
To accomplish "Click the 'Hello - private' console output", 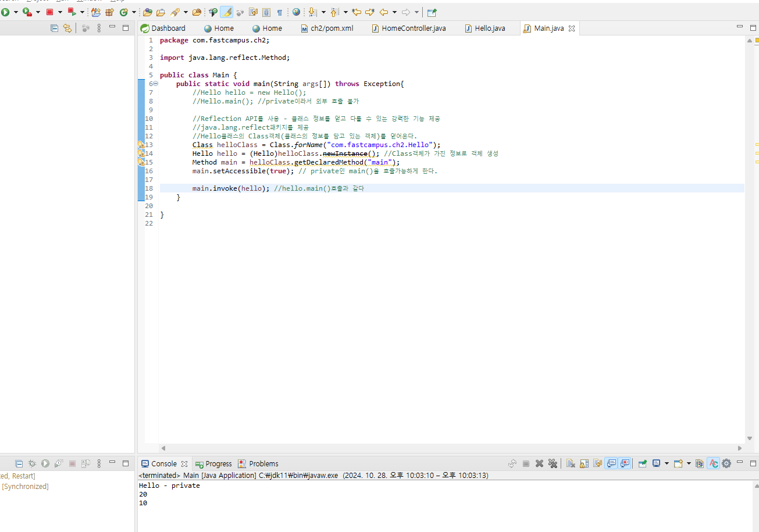I will pyautogui.click(x=169, y=485).
